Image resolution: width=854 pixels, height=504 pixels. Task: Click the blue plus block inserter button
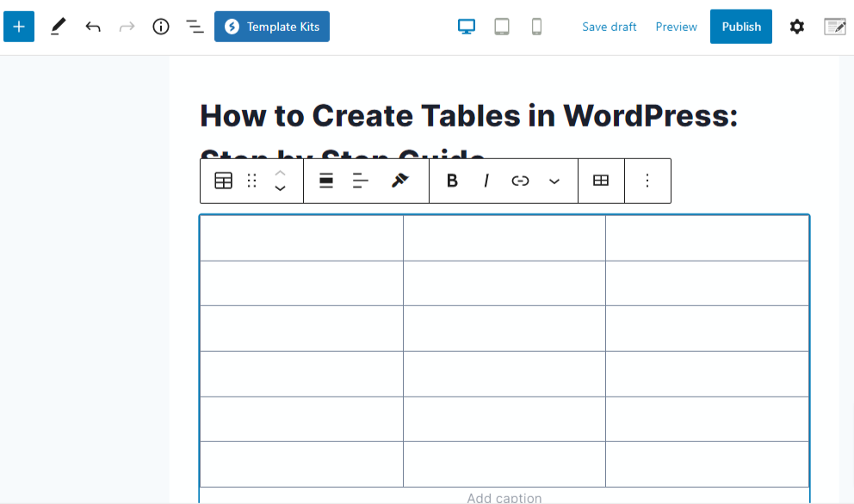[x=19, y=27]
